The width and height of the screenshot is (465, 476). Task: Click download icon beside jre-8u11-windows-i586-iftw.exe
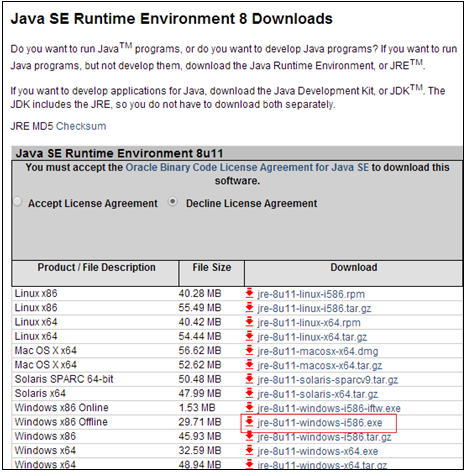click(x=249, y=408)
